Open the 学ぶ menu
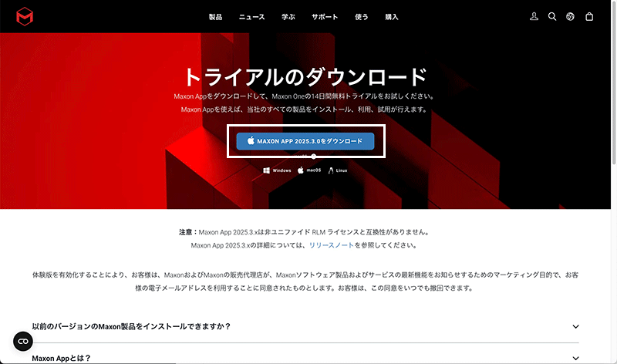 click(x=288, y=16)
